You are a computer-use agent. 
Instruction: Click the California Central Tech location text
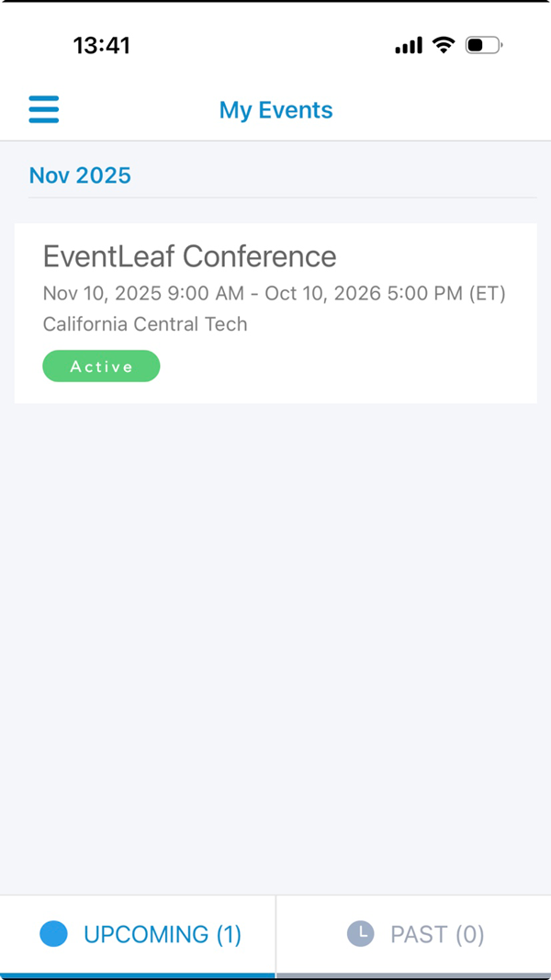144,323
